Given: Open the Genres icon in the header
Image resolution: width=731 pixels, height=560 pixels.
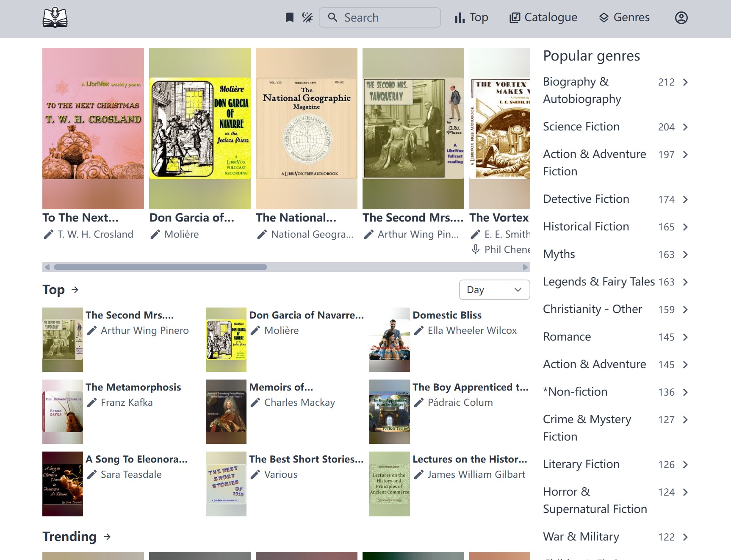Looking at the screenshot, I should (x=604, y=17).
